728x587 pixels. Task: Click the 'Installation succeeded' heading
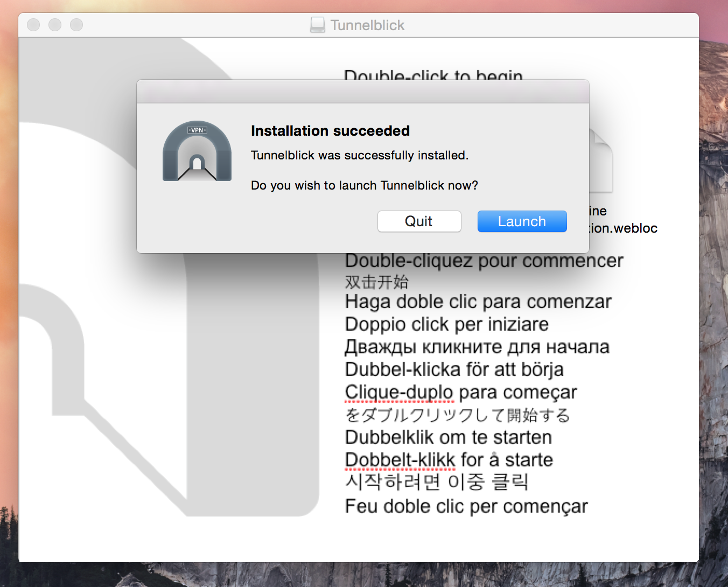(330, 131)
